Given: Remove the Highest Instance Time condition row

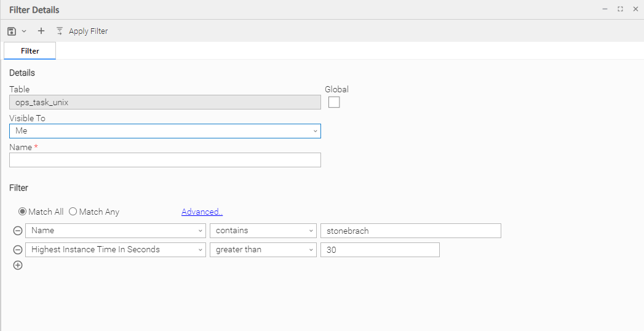Looking at the screenshot, I should click(18, 250).
